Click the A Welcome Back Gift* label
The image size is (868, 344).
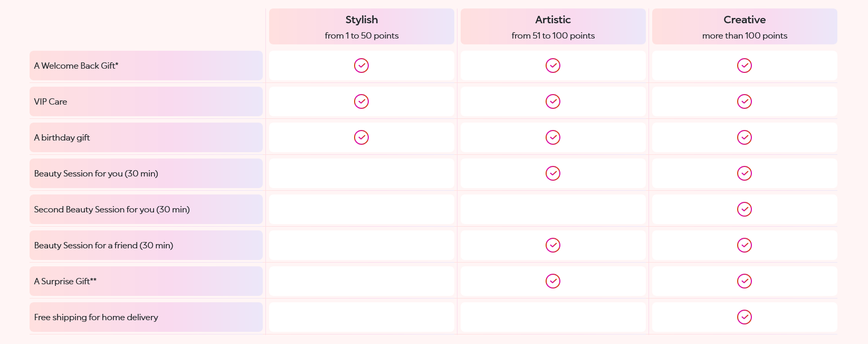pos(76,66)
